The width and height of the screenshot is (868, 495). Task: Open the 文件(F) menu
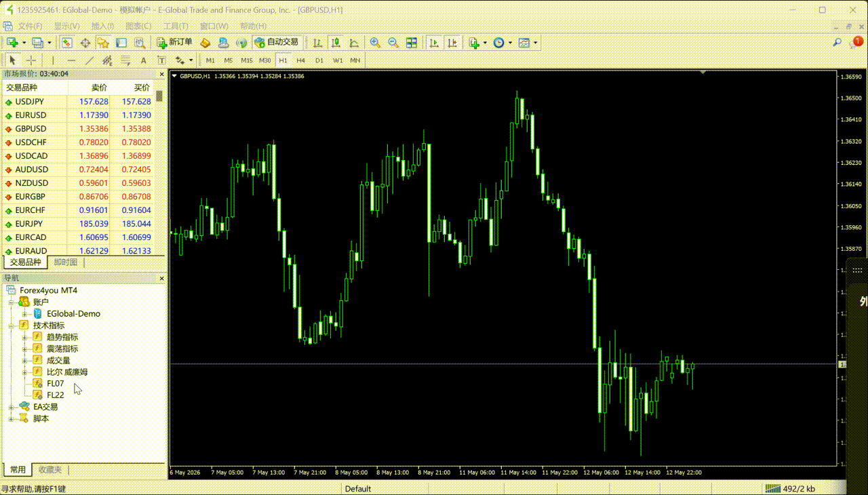(x=30, y=26)
